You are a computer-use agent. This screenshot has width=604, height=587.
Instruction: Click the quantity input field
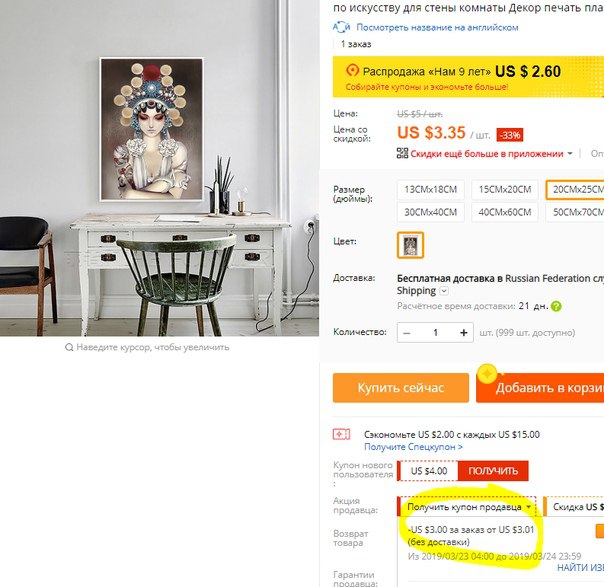[x=435, y=332]
